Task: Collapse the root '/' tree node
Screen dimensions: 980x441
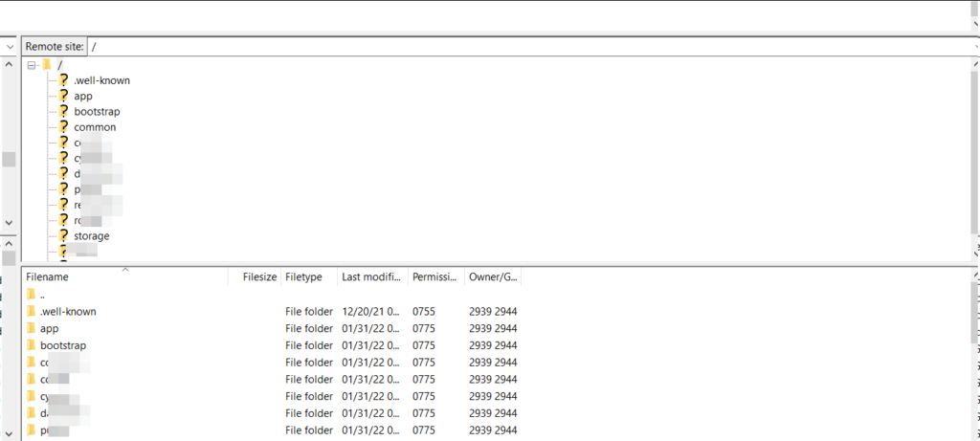Action: click(32, 65)
